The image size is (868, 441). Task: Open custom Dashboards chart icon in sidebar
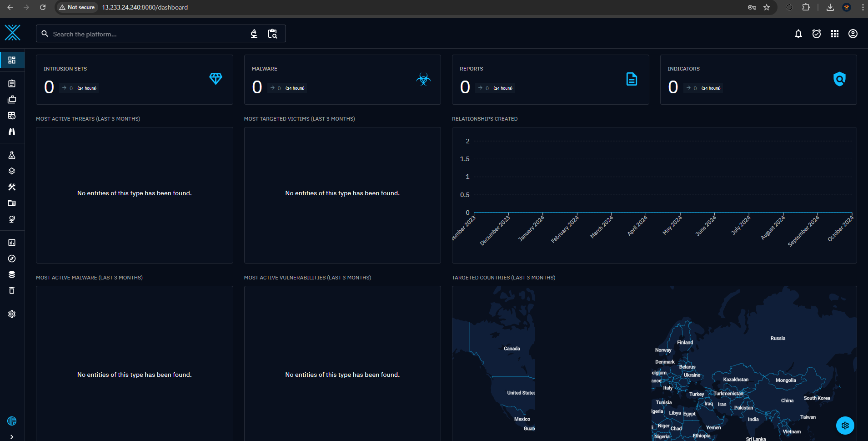click(12, 243)
